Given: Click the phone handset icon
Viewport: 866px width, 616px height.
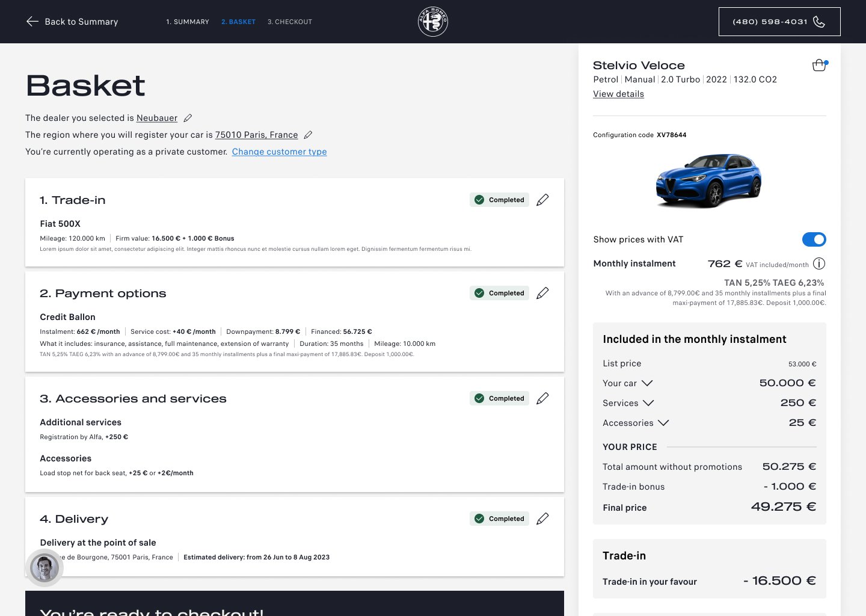Looking at the screenshot, I should click(x=819, y=22).
